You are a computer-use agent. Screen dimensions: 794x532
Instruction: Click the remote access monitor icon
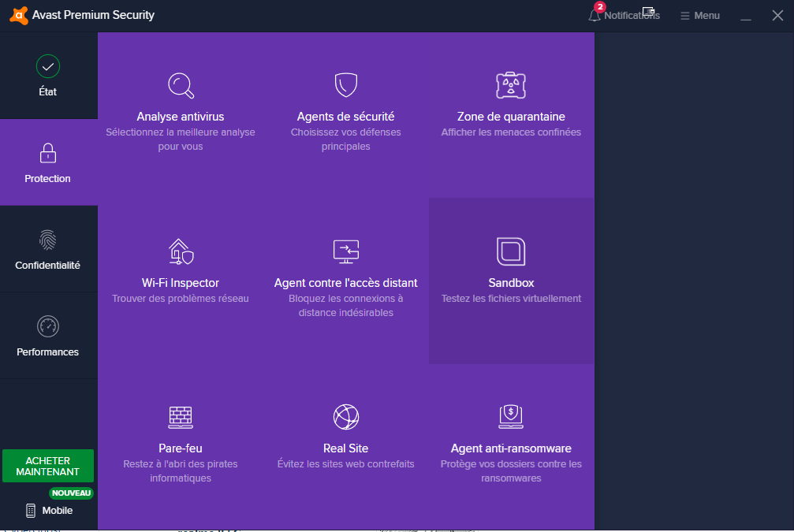point(346,251)
